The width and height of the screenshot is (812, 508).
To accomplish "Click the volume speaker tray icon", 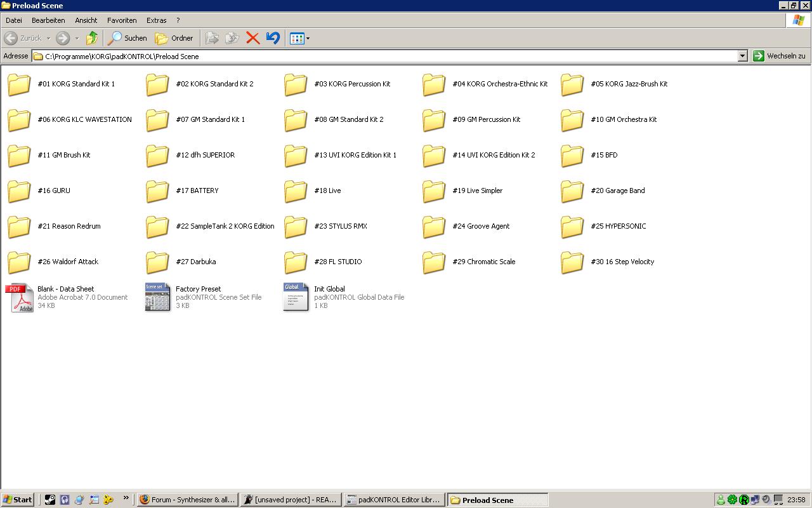I will tap(766, 500).
